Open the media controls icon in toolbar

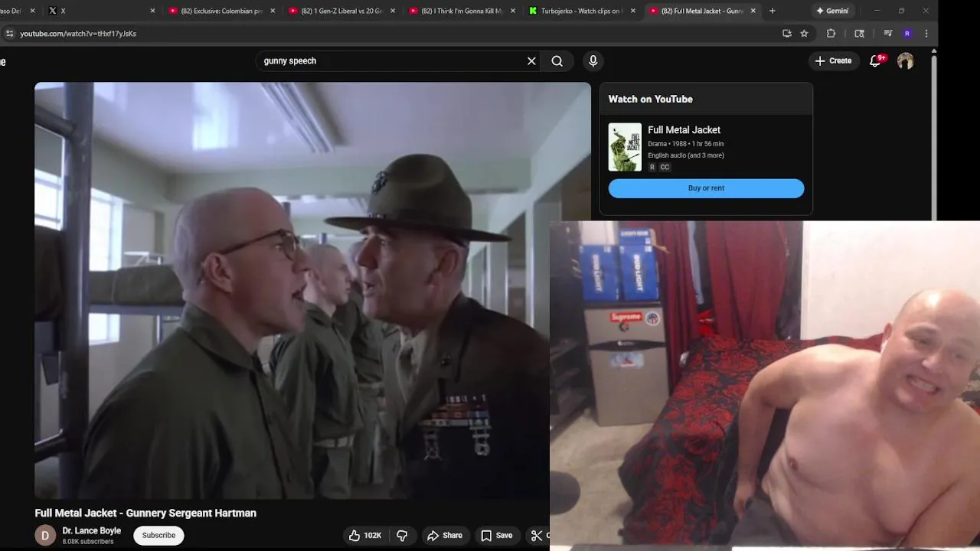(x=887, y=34)
